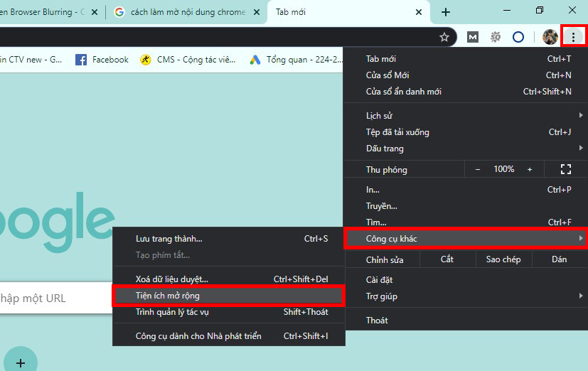Select 'Lưu trang thành...' submenu item
588x371 pixels.
228,239
